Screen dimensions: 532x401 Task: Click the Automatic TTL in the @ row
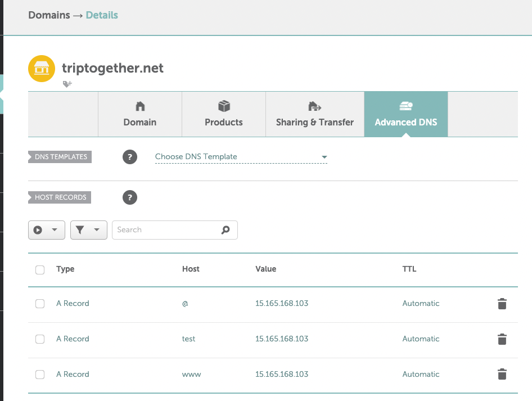coord(421,303)
